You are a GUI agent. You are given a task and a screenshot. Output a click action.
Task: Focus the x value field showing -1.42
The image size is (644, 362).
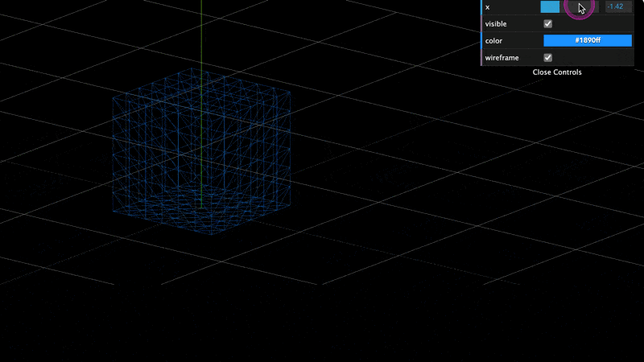(x=618, y=7)
